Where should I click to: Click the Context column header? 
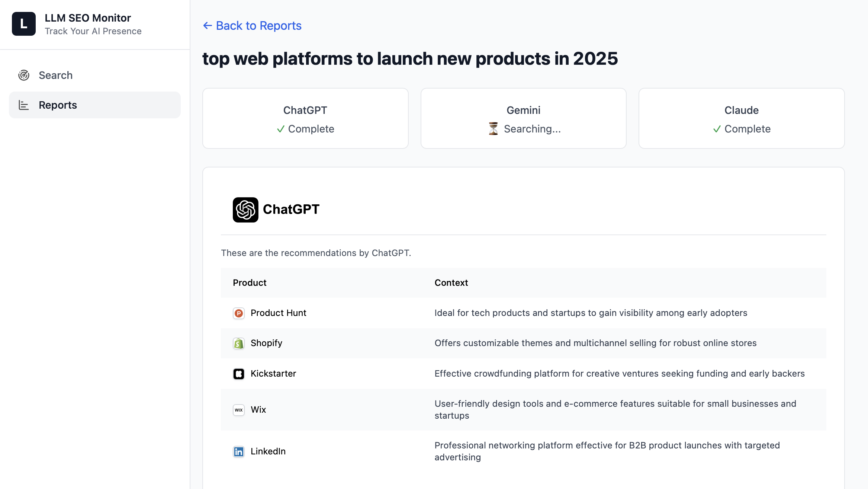pos(451,283)
